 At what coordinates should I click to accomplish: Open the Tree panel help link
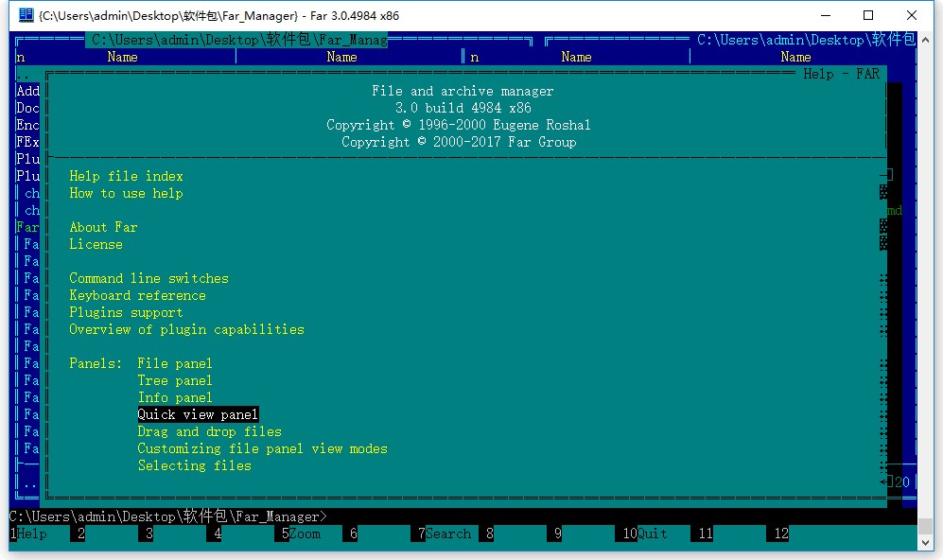point(175,380)
